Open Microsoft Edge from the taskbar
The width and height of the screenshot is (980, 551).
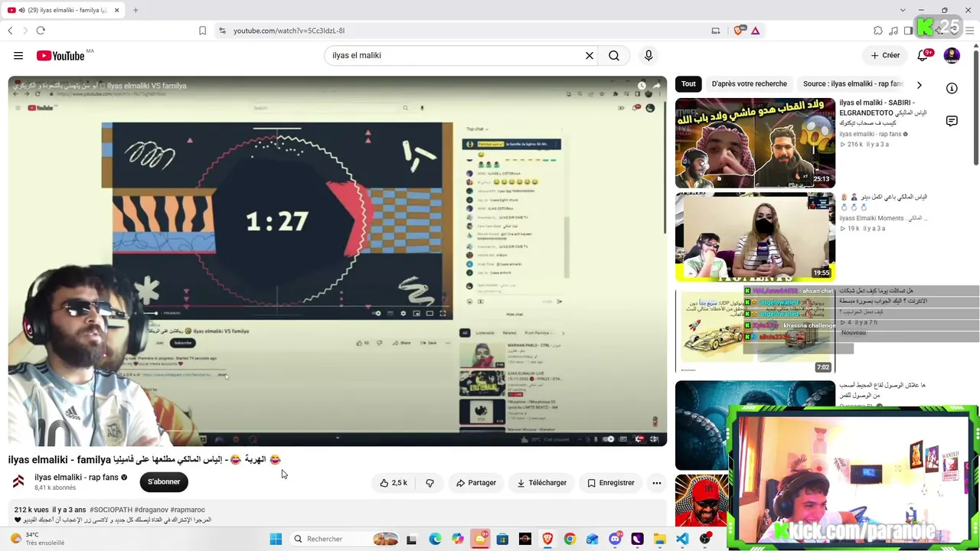click(435, 539)
